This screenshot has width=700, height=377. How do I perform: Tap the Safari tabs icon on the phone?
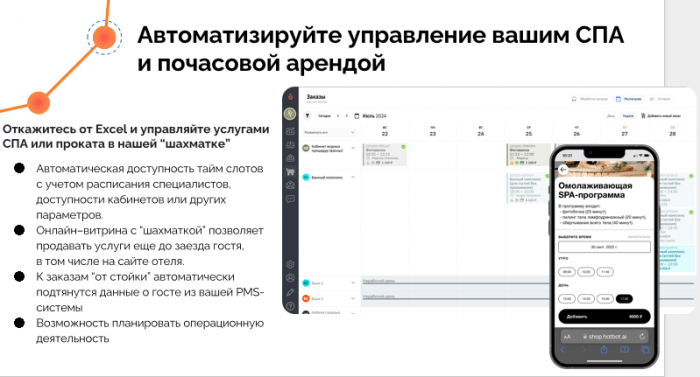click(x=645, y=350)
